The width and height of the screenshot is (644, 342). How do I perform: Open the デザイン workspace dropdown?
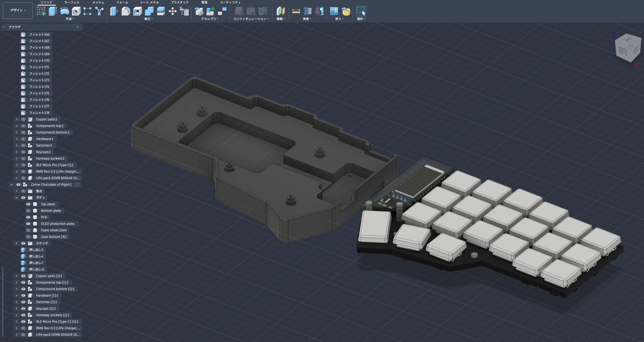tap(18, 10)
